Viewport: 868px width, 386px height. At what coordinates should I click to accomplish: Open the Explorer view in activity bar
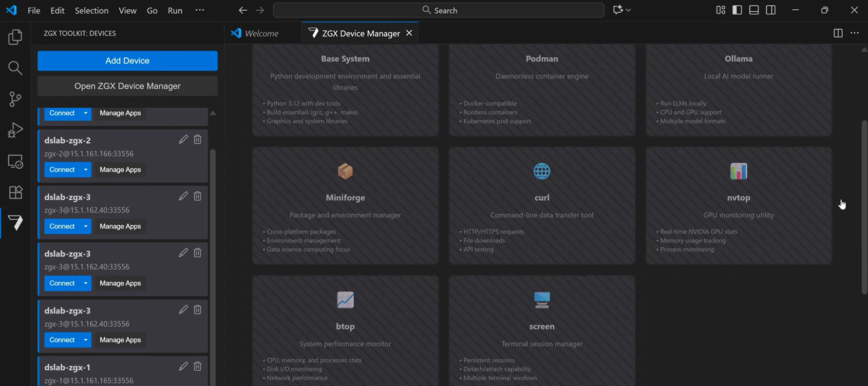tap(15, 37)
